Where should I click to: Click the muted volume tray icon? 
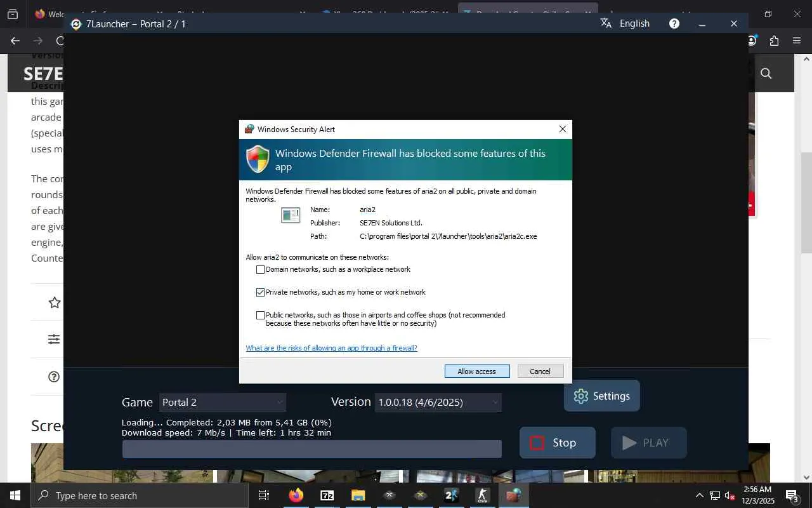pyautogui.click(x=730, y=495)
